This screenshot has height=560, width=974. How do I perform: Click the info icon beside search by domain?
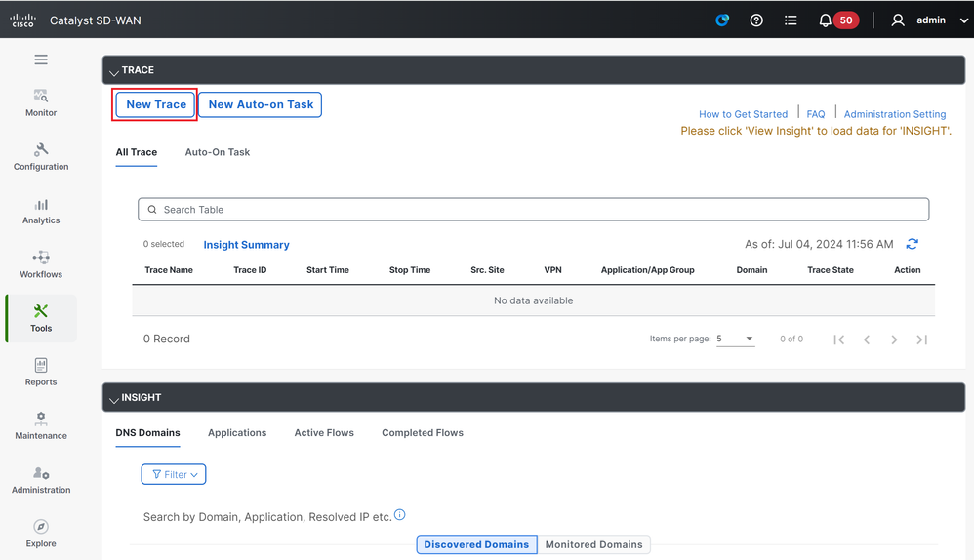(x=400, y=515)
